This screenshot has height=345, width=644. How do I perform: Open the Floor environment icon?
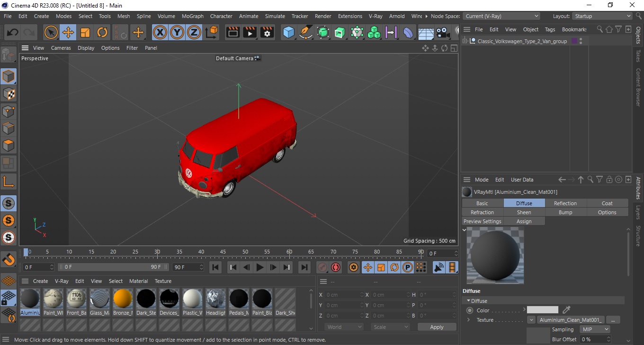(x=426, y=32)
